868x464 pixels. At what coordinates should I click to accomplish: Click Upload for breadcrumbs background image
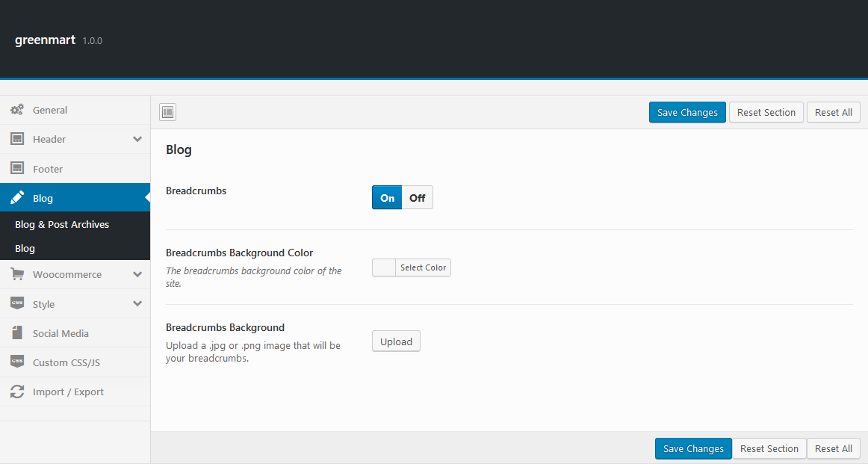tap(396, 341)
